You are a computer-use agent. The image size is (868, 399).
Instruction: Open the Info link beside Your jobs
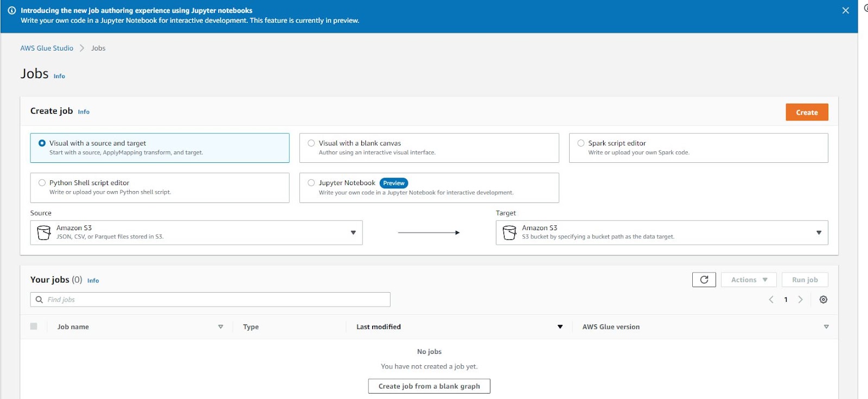click(93, 281)
